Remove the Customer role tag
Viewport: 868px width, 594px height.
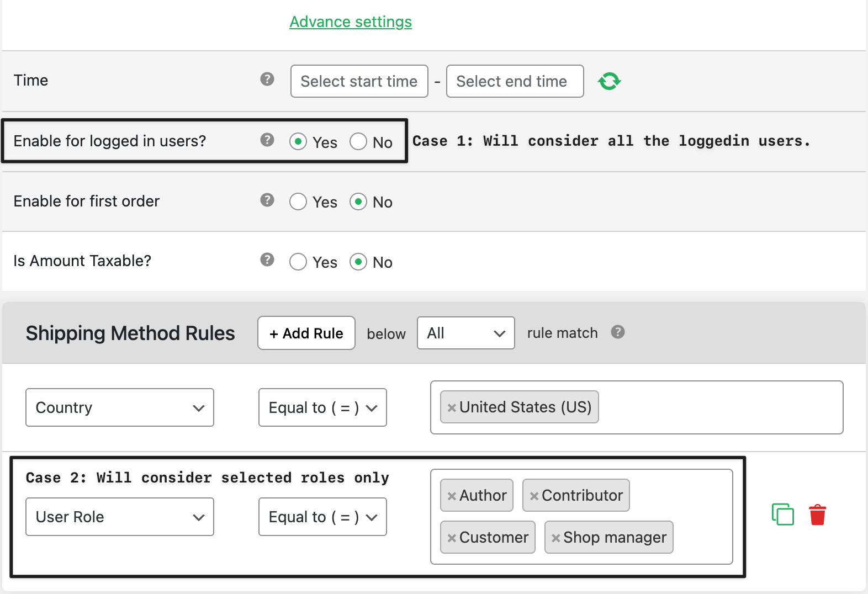click(452, 538)
